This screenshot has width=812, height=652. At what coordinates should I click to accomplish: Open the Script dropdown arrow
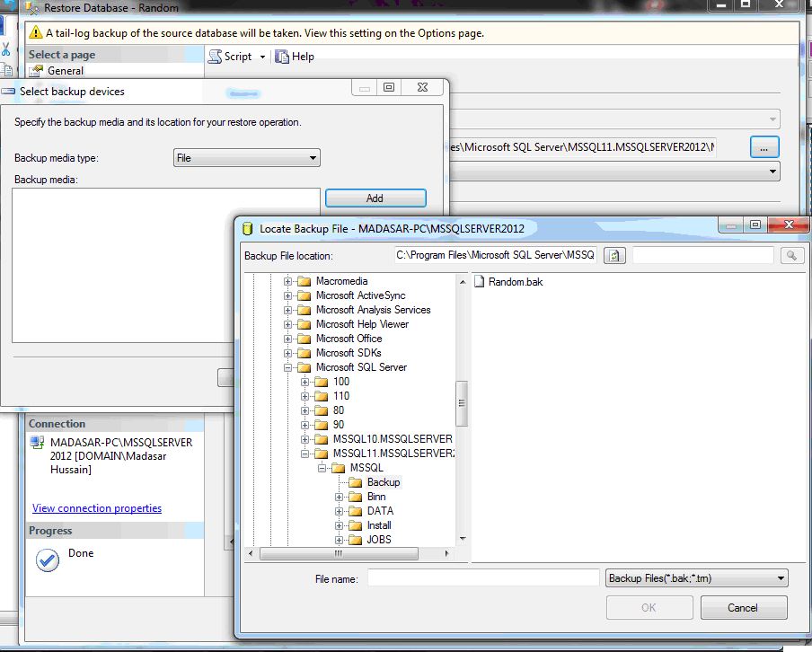coord(263,57)
